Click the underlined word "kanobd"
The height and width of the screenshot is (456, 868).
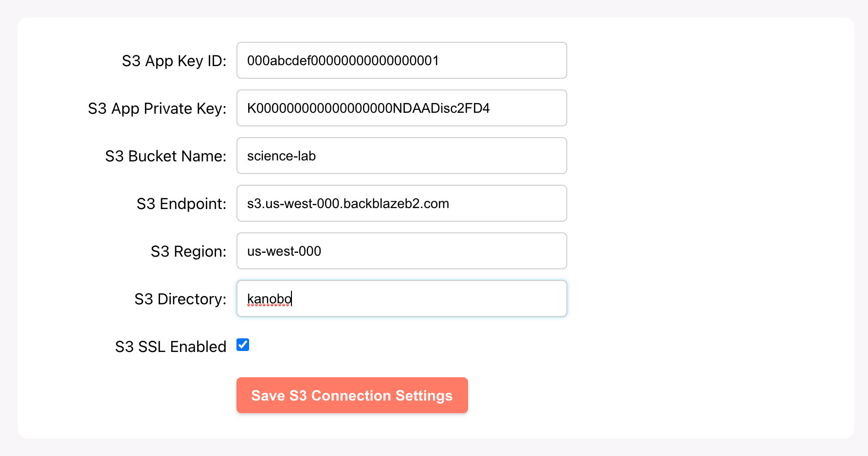(269, 298)
